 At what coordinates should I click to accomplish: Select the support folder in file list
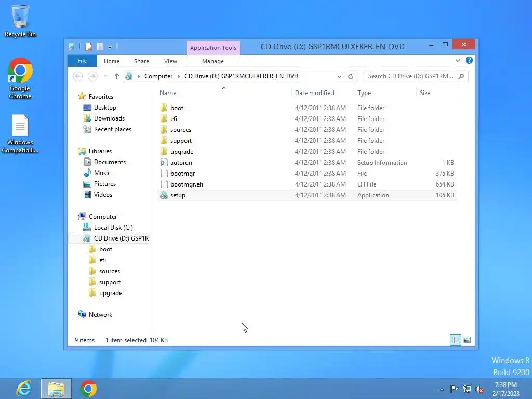point(307,140)
